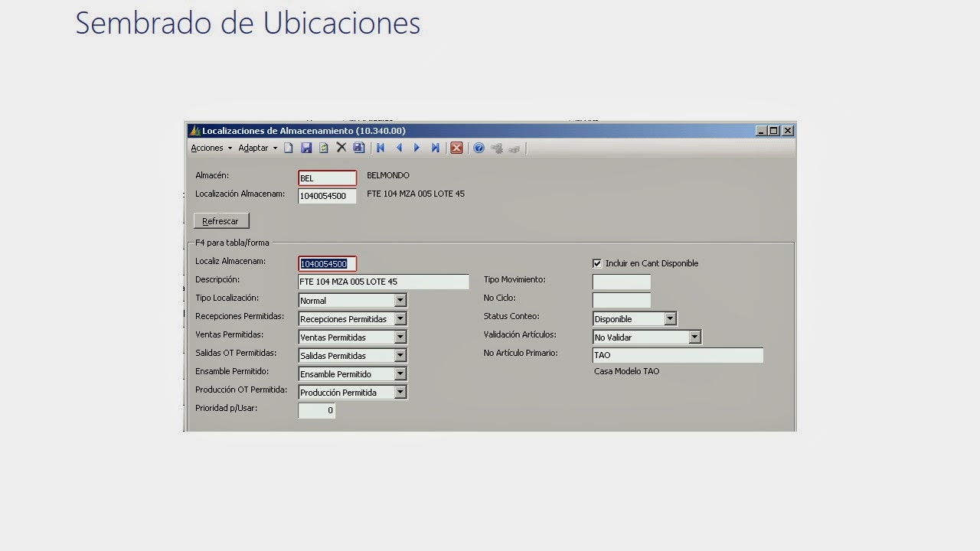The image size is (980, 551).
Task: Open the Adaptar menu
Action: click(253, 148)
